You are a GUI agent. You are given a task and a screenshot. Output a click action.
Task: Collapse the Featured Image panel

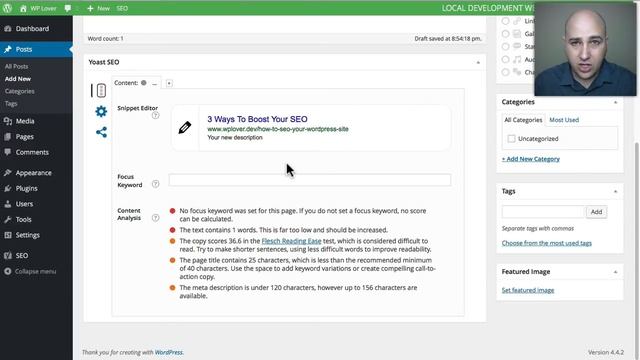pyautogui.click(x=616, y=272)
